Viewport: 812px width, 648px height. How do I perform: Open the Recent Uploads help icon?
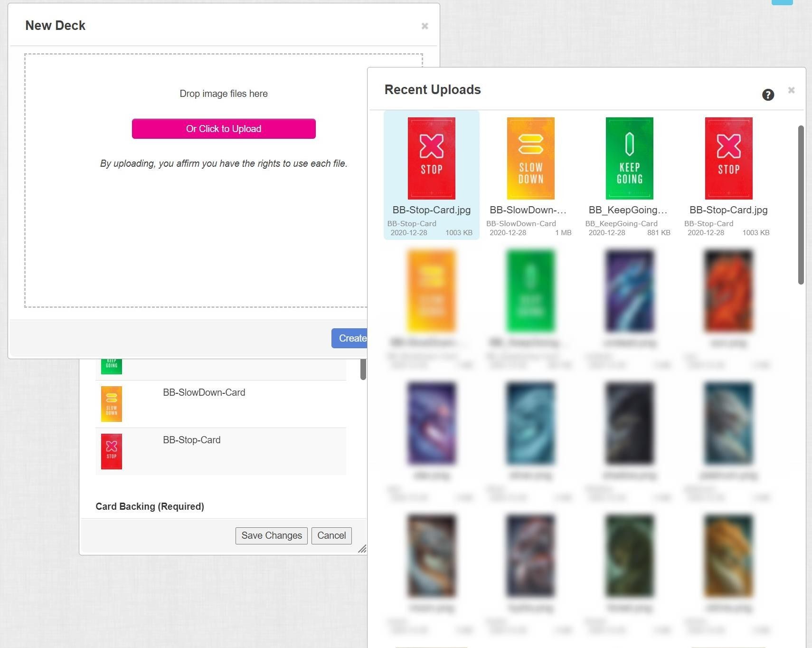tap(768, 95)
